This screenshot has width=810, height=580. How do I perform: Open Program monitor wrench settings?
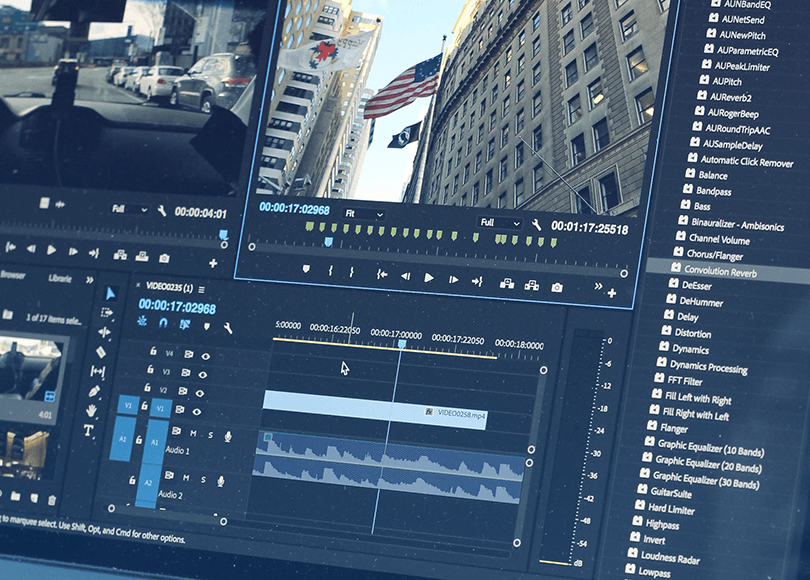coord(536,224)
